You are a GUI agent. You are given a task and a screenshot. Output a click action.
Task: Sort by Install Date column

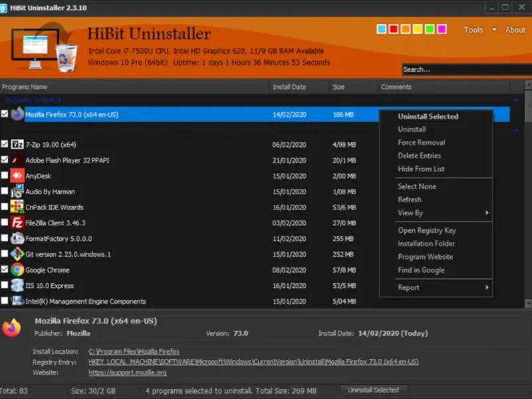299,87
